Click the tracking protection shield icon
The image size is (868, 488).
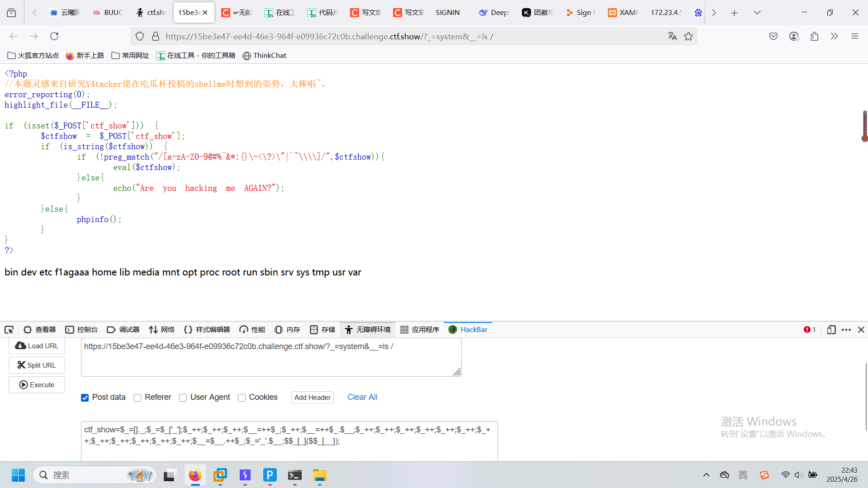pyautogui.click(x=140, y=36)
